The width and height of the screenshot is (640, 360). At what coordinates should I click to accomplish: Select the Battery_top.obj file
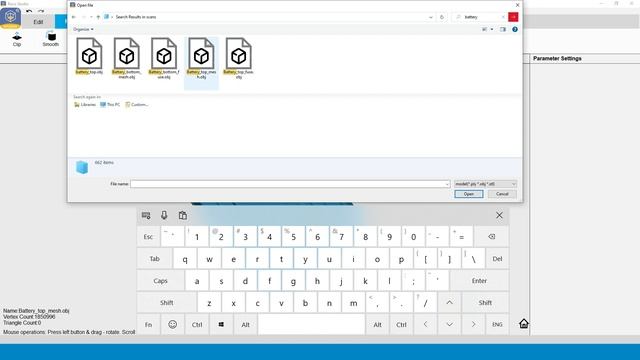pyautogui.click(x=89, y=56)
